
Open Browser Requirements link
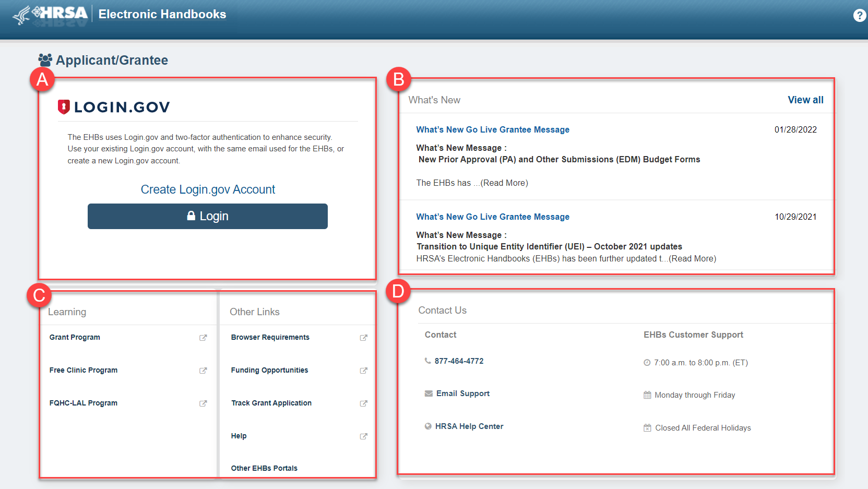tap(270, 337)
